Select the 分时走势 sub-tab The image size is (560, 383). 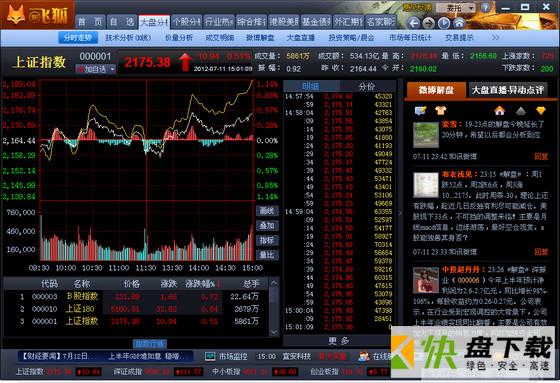click(x=78, y=38)
